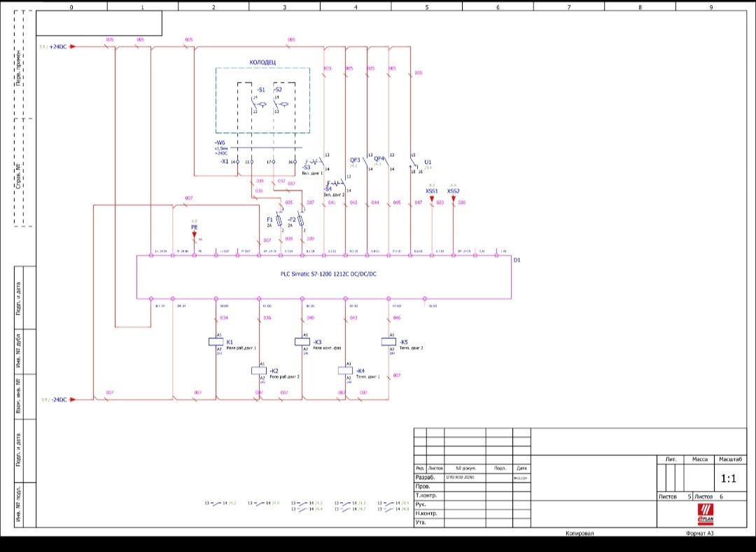This screenshot has height=552, width=756.
Task: Click the Рук. row label
Action: point(421,504)
